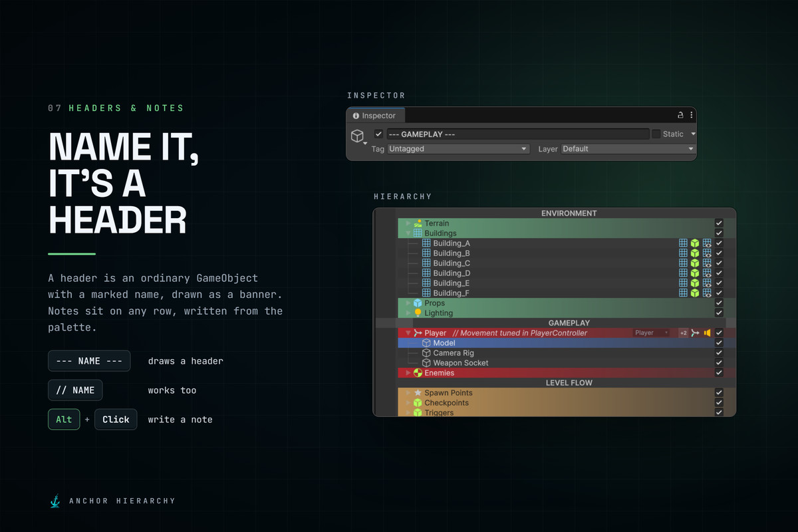Click the +2 components badge on Player row
Image resolution: width=798 pixels, height=532 pixels.
683,332
